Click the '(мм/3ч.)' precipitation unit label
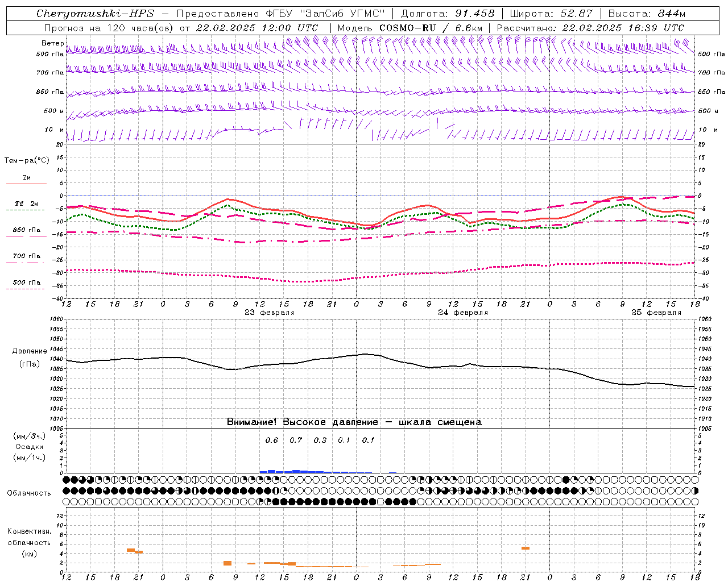728x582 pixels. click(30, 436)
